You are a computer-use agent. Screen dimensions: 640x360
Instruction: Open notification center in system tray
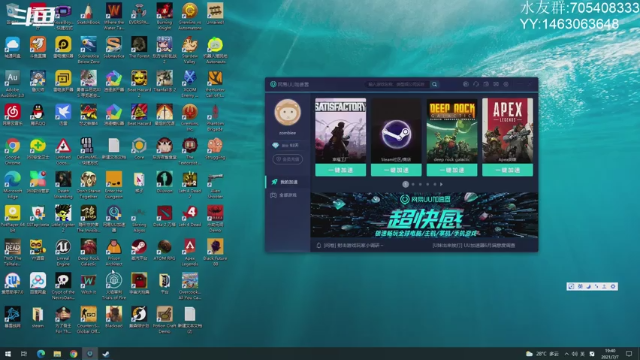629,354
